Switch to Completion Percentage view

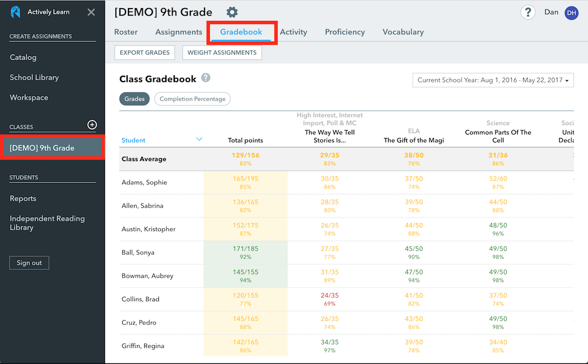point(192,99)
